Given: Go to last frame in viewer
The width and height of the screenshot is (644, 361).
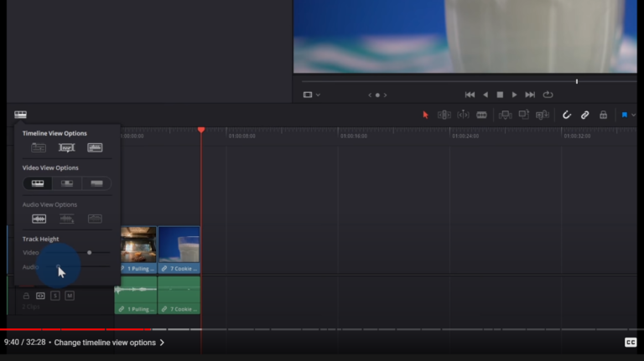Looking at the screenshot, I should (x=530, y=95).
